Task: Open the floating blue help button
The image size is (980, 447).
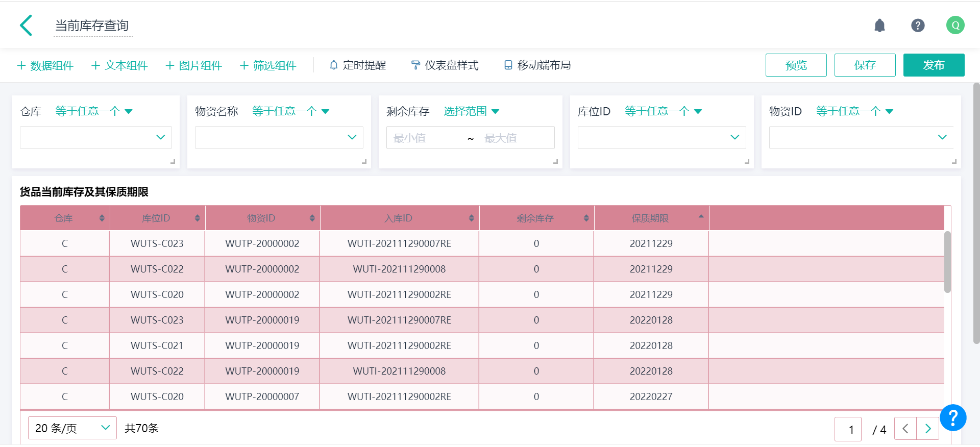Action: (952, 418)
